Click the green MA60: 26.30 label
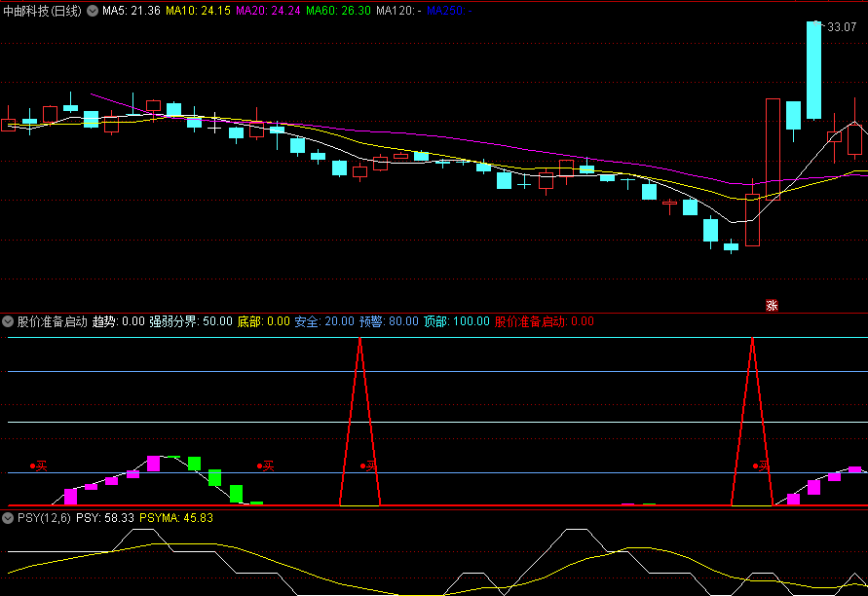The image size is (868, 596). coord(338,11)
